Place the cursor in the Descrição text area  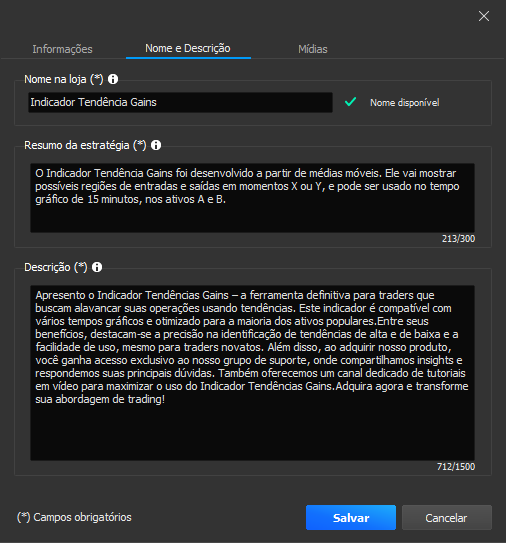252,373
